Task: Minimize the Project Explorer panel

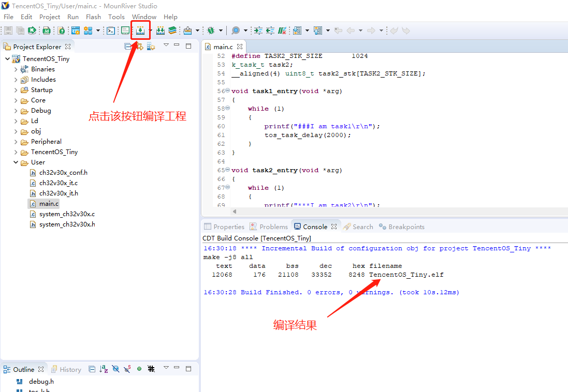Action: 177,45
